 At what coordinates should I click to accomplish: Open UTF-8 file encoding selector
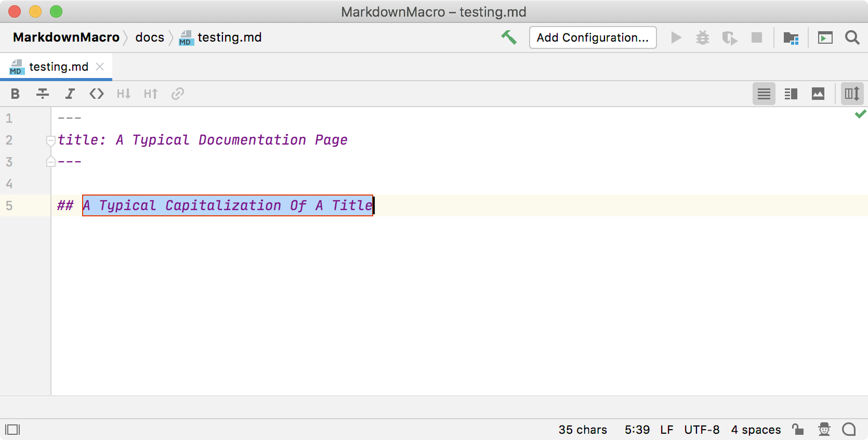click(x=702, y=430)
